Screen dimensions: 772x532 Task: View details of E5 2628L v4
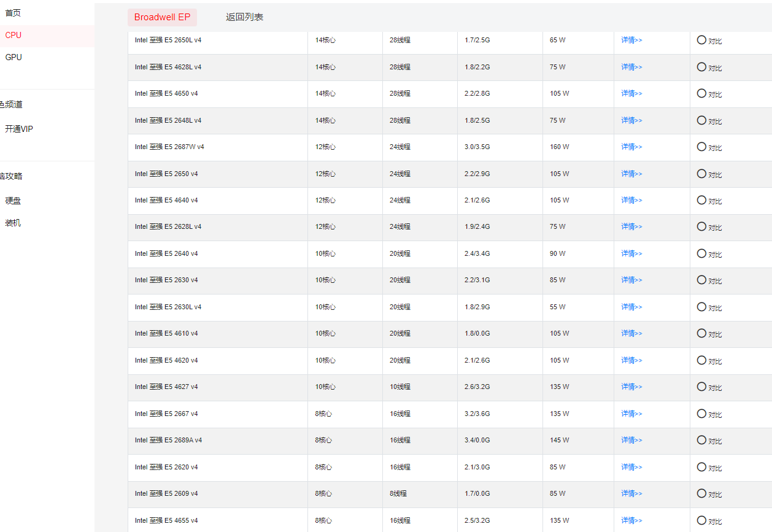pos(631,226)
